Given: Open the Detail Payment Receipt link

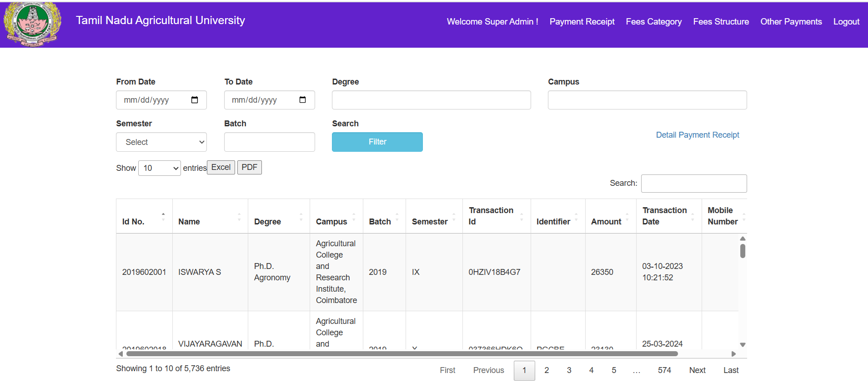Looking at the screenshot, I should coord(697,135).
